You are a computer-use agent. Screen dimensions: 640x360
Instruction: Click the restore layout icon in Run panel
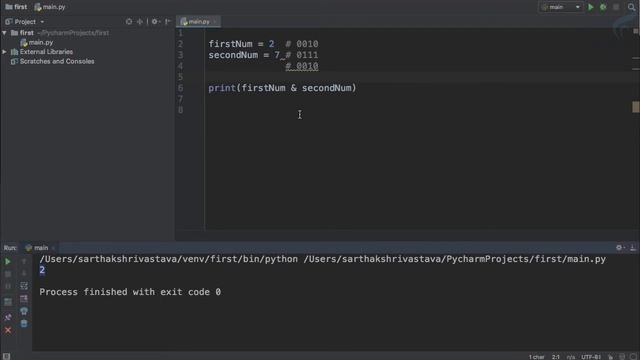pos(7,302)
